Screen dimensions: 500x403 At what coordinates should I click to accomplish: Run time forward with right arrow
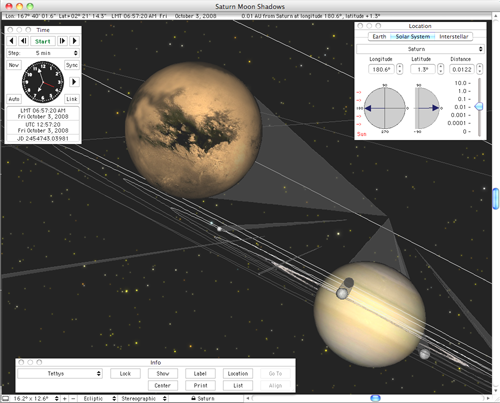[x=74, y=41]
